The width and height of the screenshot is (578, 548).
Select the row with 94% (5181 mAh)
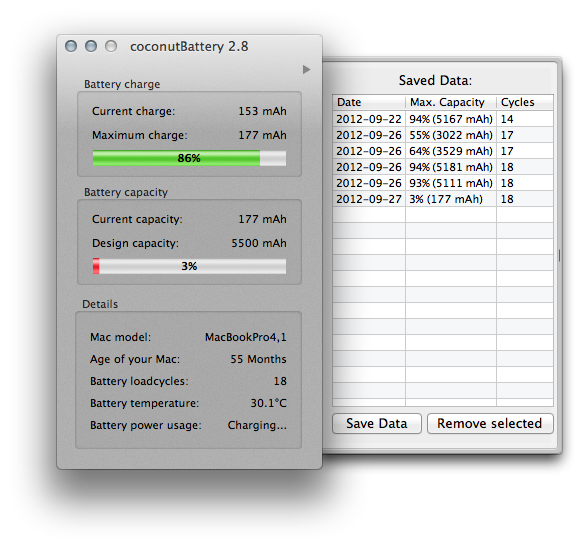tap(443, 167)
